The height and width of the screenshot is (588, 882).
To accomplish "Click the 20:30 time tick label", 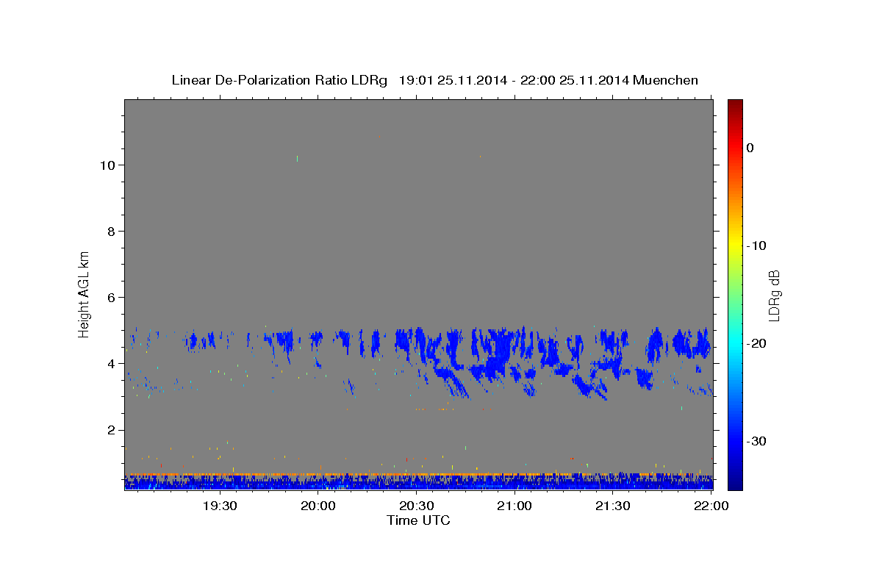I will click(x=416, y=506).
